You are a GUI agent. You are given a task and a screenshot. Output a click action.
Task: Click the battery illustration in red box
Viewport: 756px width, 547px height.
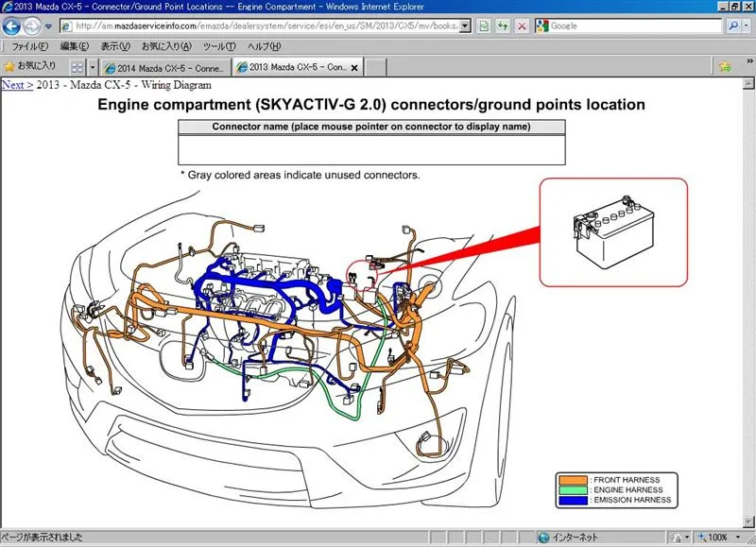[613, 232]
